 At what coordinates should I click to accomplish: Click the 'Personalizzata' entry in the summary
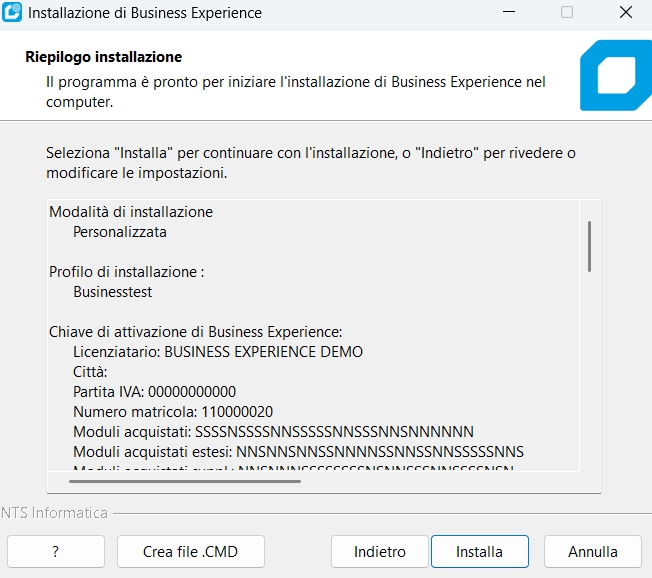coord(120,232)
